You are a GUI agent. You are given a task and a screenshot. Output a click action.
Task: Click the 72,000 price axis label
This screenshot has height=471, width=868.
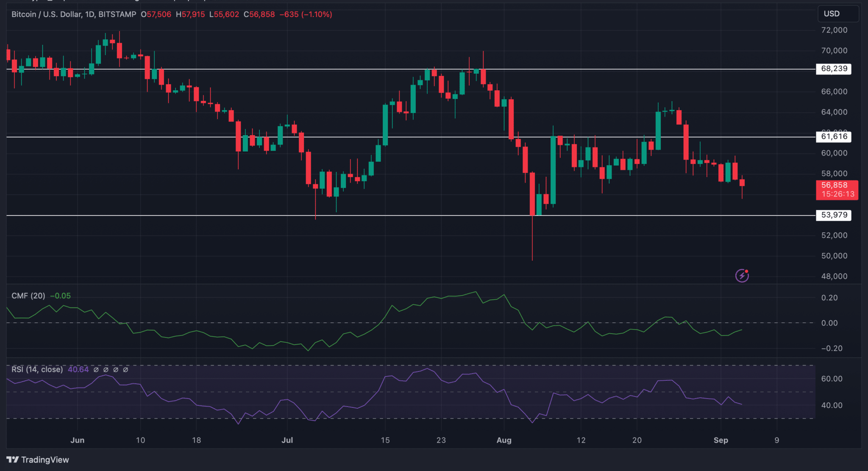click(x=834, y=30)
